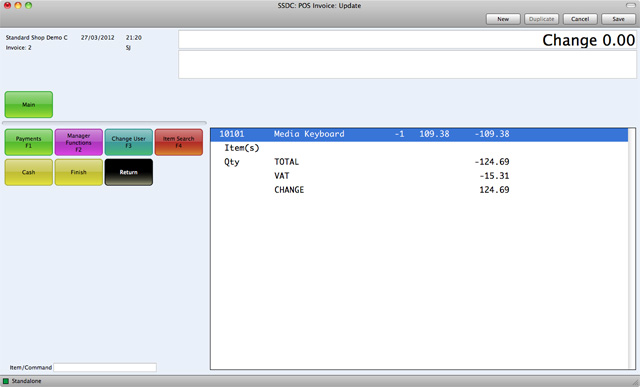Cancel the POS invoice changes

pos(580,19)
